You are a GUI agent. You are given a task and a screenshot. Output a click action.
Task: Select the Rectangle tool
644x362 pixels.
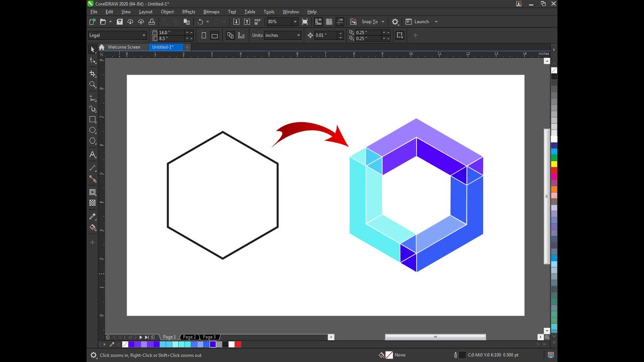93,120
